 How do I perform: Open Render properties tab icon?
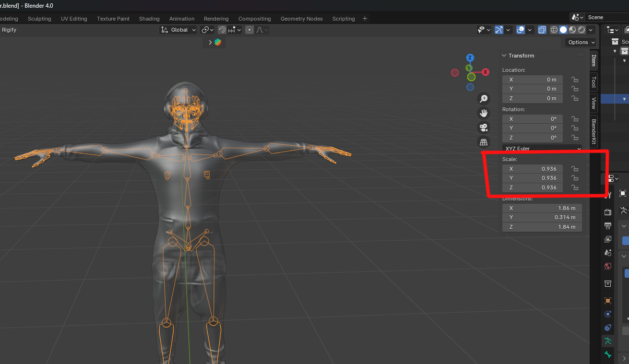pos(608,212)
